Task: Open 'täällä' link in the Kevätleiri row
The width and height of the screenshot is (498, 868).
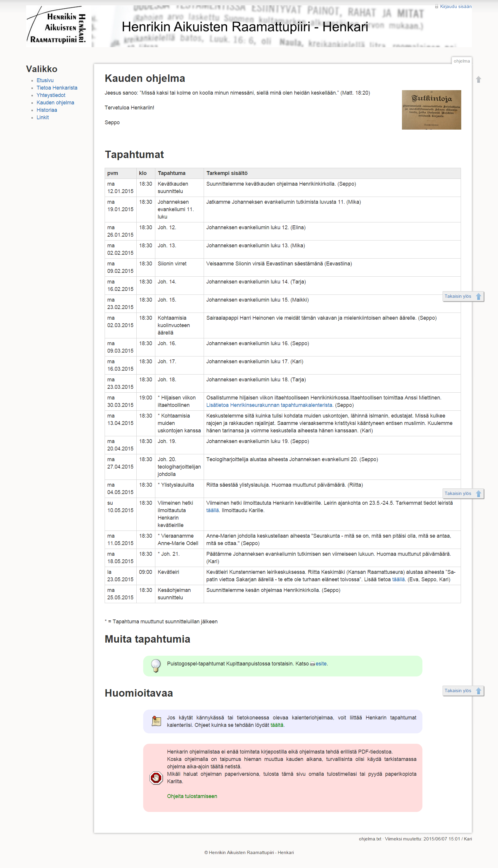Action: [398, 579]
